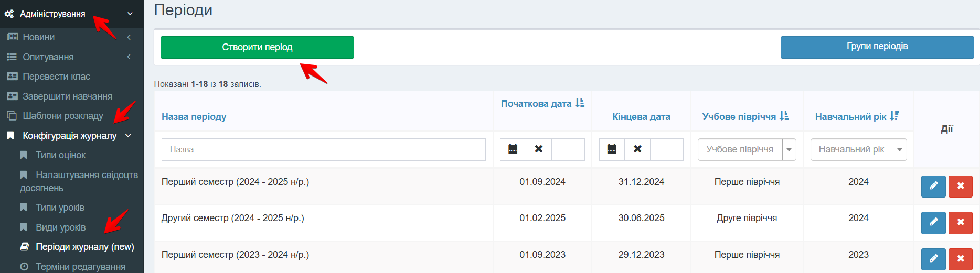980x273 pixels.
Task: Delete Перший семестр (2024 - 2025 н/р.) with red X icon
Action: tap(961, 186)
